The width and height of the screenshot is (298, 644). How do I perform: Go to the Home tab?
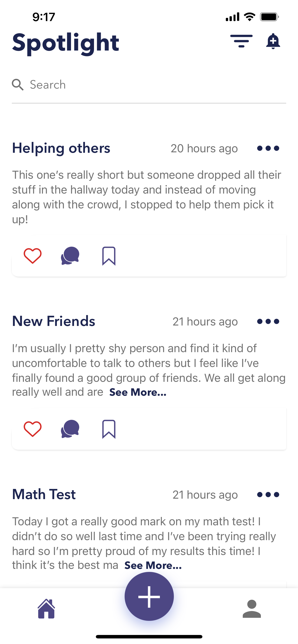coord(46,609)
